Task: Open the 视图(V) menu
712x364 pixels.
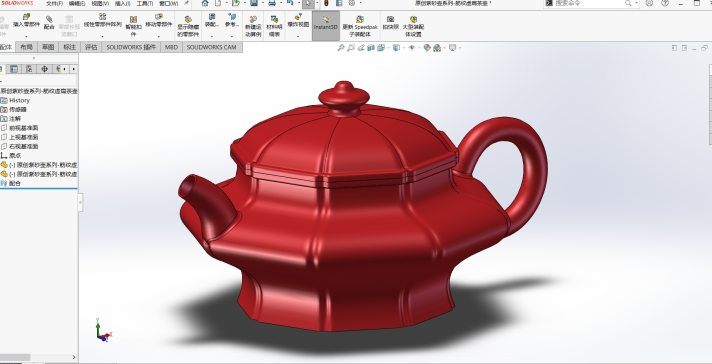Action: [100, 4]
